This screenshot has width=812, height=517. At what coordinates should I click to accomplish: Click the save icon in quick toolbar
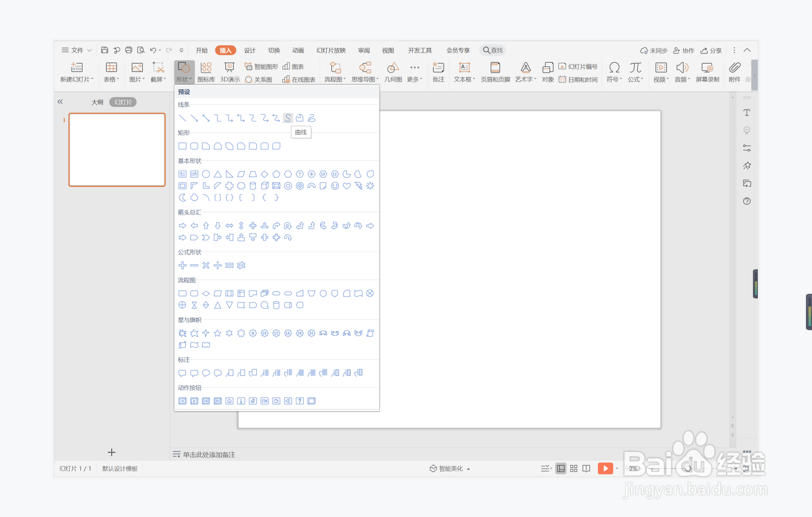pyautogui.click(x=105, y=50)
